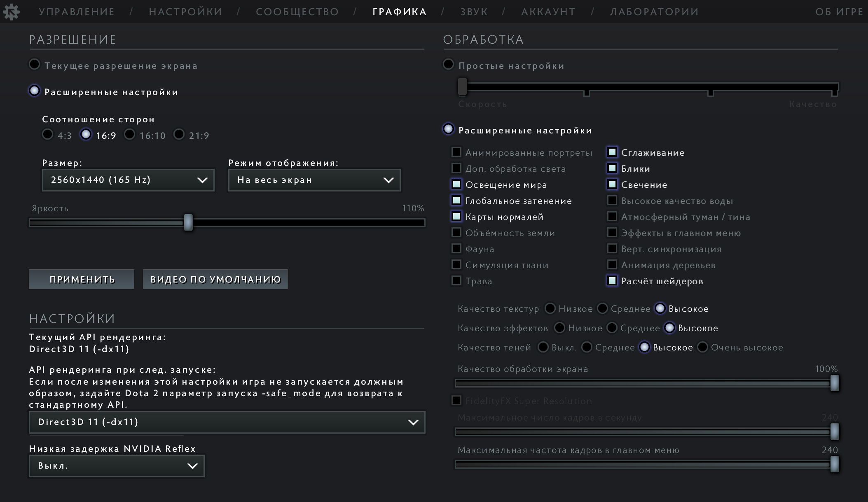868x502 pixels.
Task: Select the 21:9 aspect ratio radio button
Action: 179,134
